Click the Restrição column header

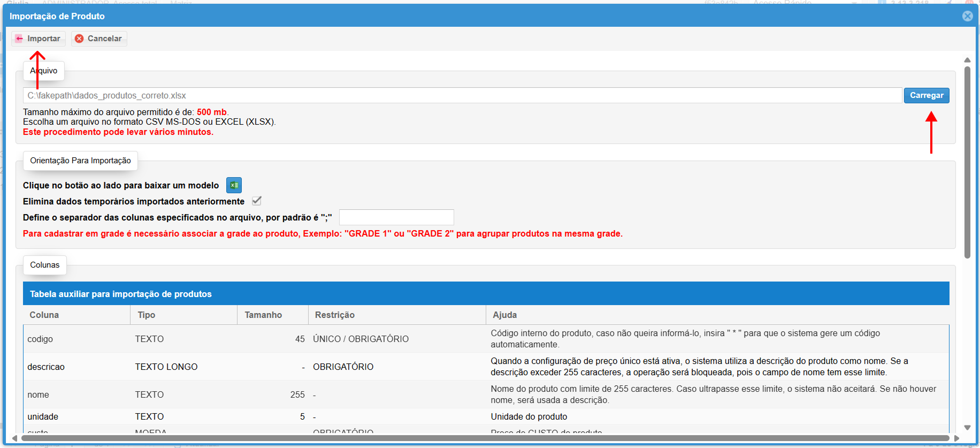tap(335, 315)
